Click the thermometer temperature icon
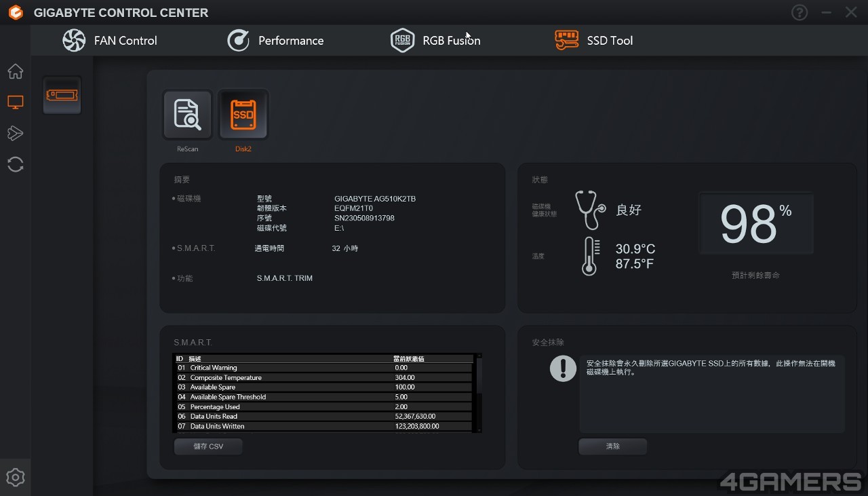868x496 pixels. [x=591, y=256]
